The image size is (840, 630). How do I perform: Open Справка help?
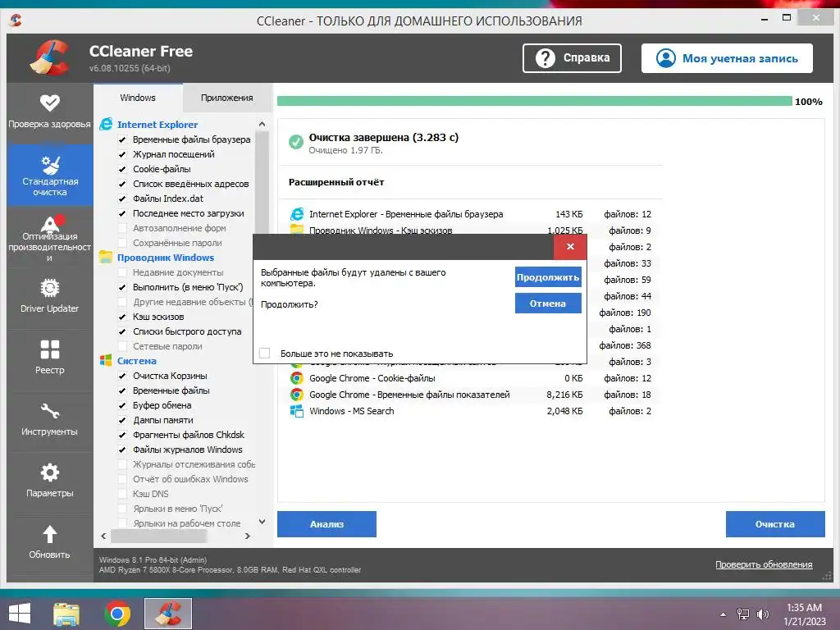click(x=572, y=58)
